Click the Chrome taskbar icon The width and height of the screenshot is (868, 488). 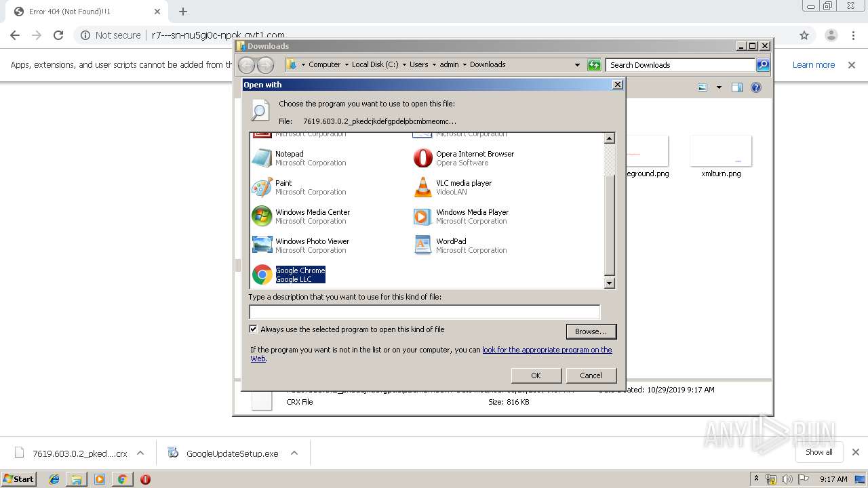pos(122,479)
